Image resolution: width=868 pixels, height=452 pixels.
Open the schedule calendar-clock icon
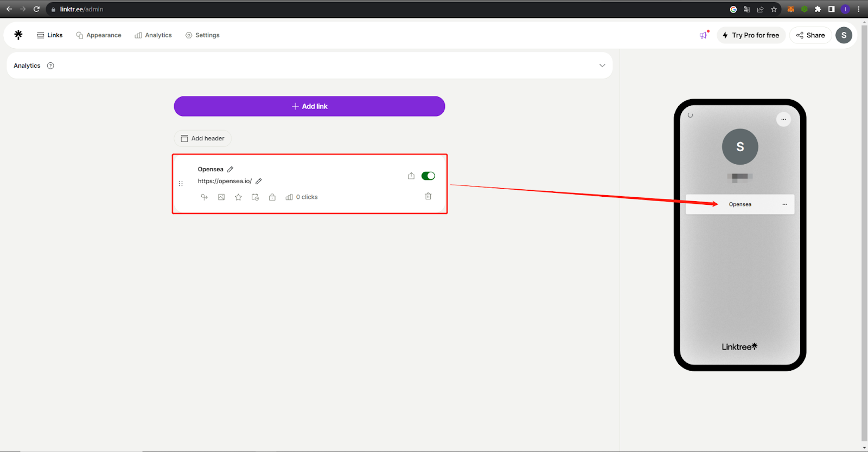coord(255,197)
